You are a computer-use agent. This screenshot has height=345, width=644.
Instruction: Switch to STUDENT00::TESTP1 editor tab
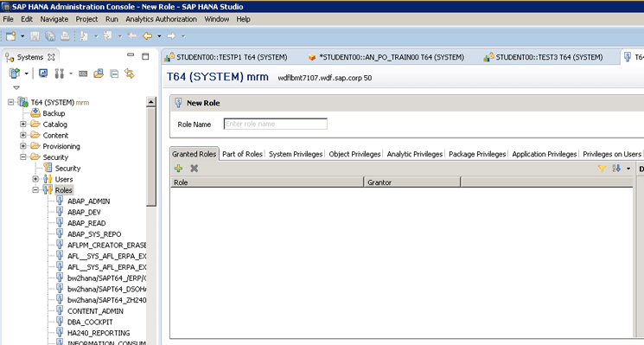point(232,57)
